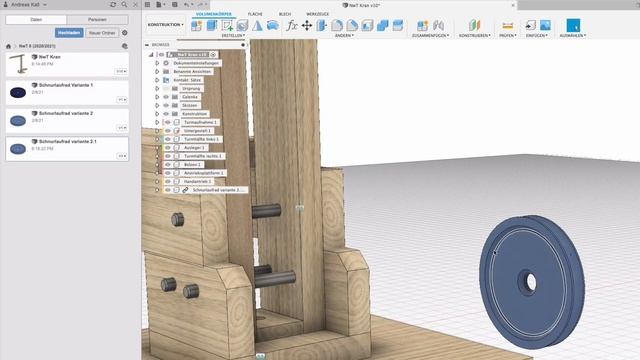The width and height of the screenshot is (640, 360).
Task: Select the Combine tool
Action: point(382,25)
